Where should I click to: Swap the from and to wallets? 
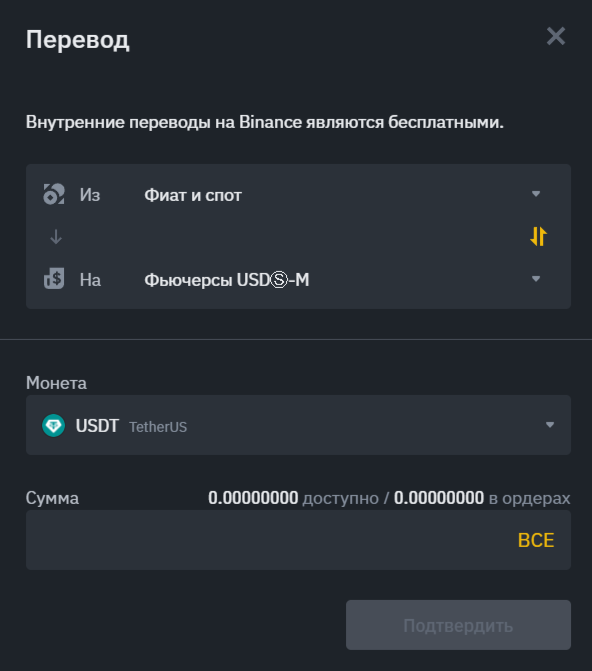(538, 236)
